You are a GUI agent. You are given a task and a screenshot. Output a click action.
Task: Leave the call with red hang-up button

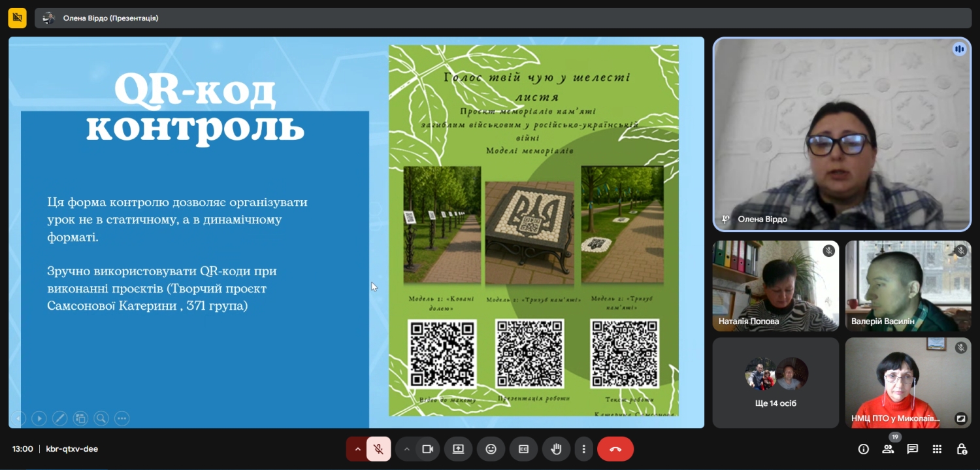pyautogui.click(x=615, y=449)
